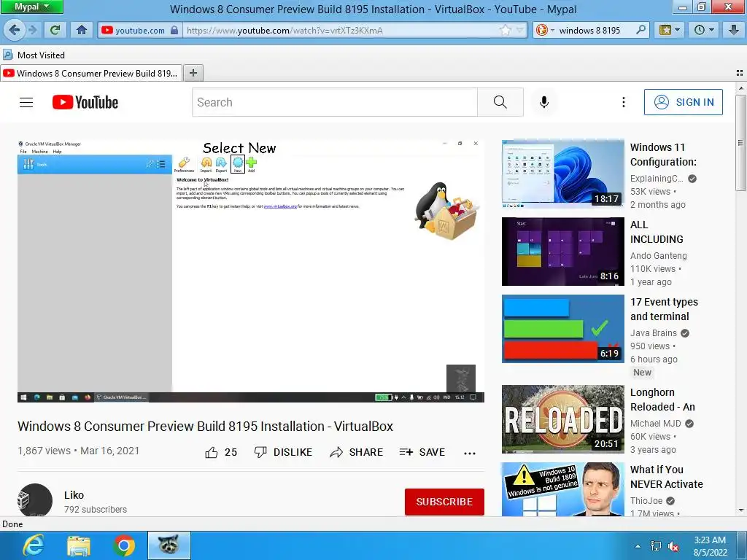Viewport: 747px width, 560px height.
Task: Open more actions ellipsis under video
Action: point(470,453)
